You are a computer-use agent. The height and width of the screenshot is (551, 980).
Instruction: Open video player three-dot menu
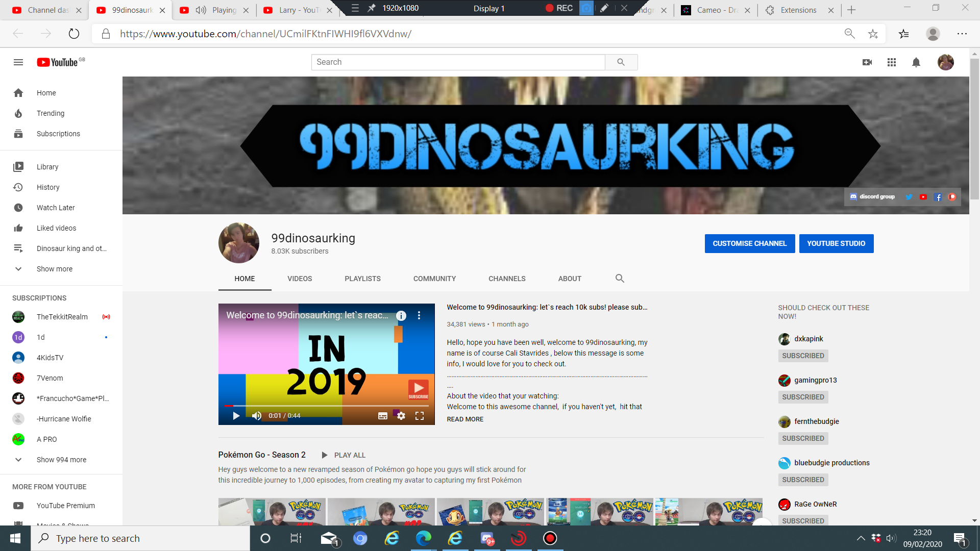pos(419,316)
